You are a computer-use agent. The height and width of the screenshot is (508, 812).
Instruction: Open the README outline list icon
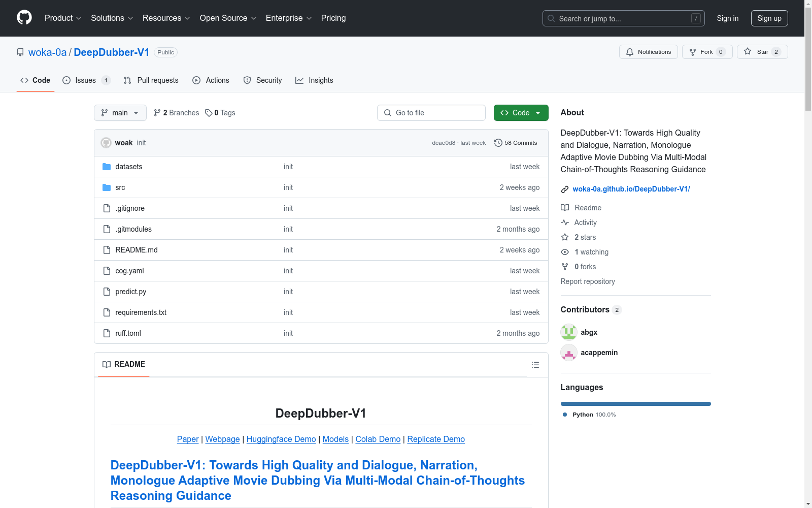(535, 365)
